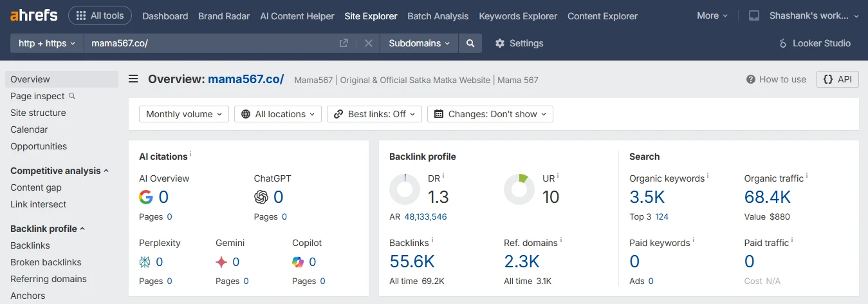Toggle the hamburger sidebar menu icon
The width and height of the screenshot is (868, 304).
pos(133,79)
